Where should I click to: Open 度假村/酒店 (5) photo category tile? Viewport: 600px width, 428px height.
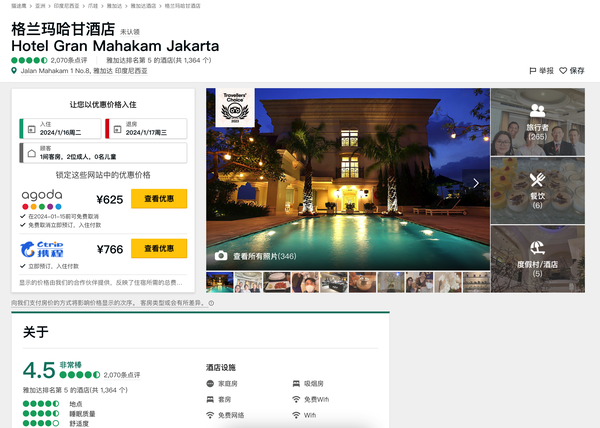coord(538,259)
